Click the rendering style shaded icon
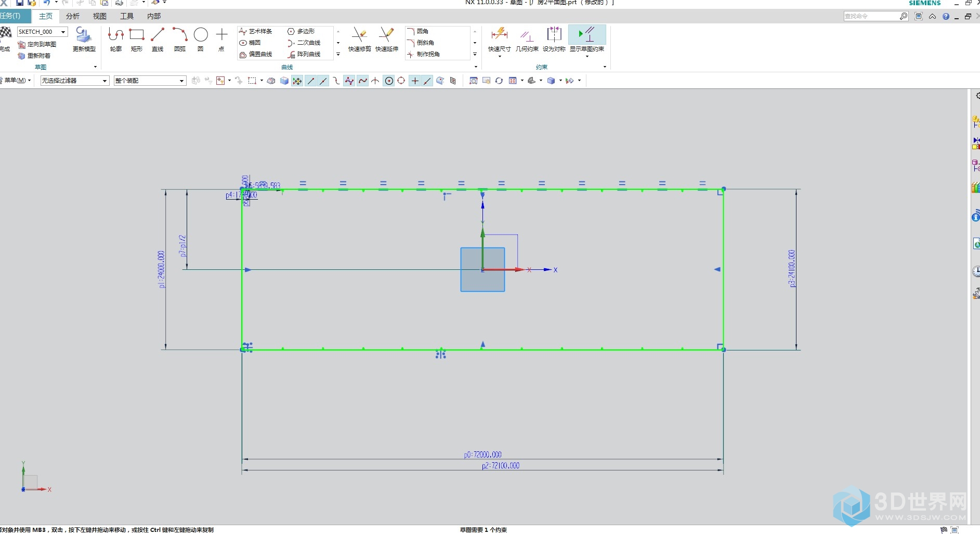This screenshot has width=980, height=534. (531, 81)
